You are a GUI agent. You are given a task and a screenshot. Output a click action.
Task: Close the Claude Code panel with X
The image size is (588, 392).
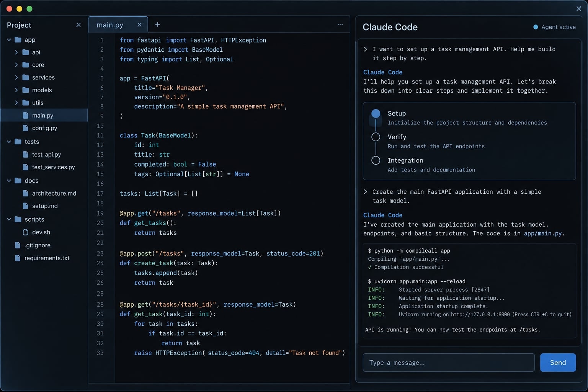point(579,8)
